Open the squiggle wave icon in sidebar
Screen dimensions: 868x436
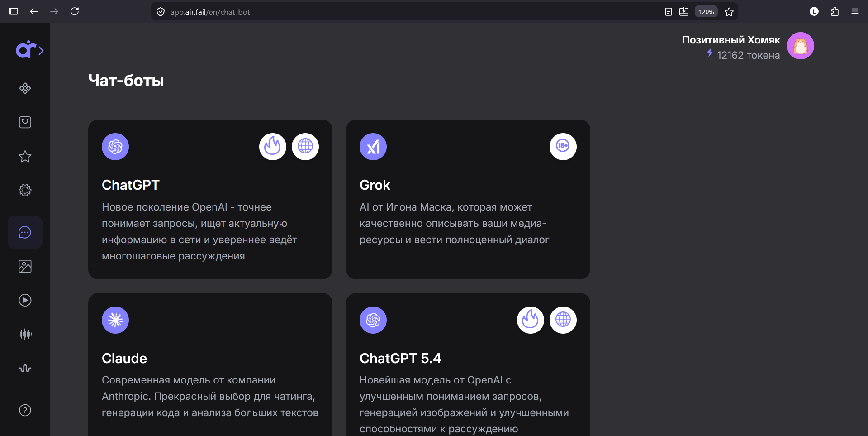25,368
